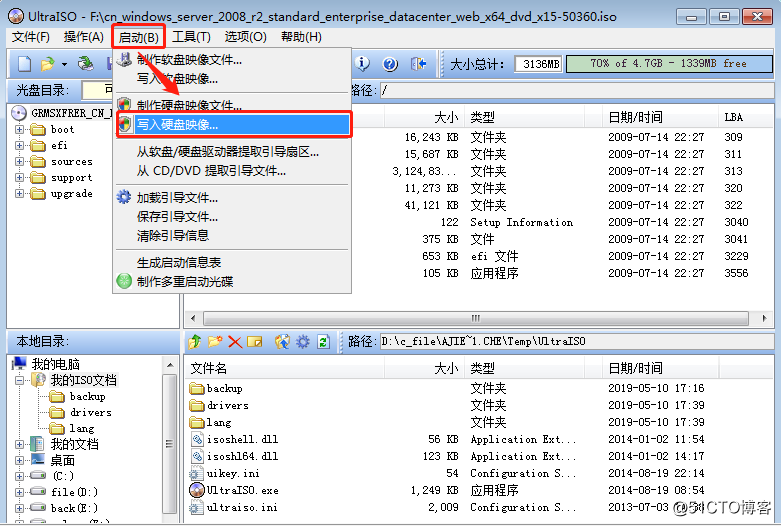
Task: Expand the (C:) drive tree node
Action: (x=19, y=476)
